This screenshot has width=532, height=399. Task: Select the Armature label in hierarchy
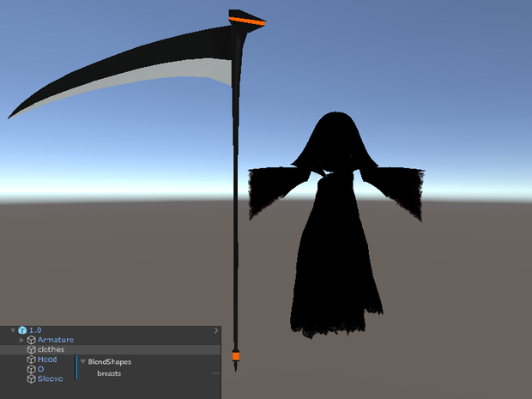[56, 340]
